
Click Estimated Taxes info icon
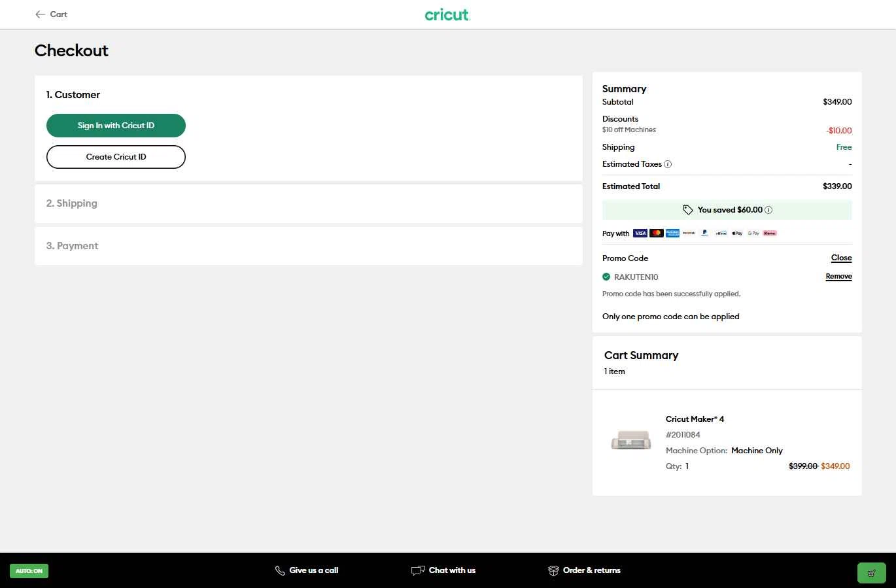(x=668, y=164)
